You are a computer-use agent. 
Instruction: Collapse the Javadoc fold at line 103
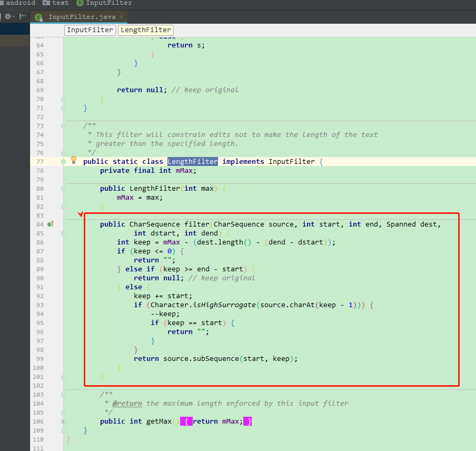(x=63, y=395)
